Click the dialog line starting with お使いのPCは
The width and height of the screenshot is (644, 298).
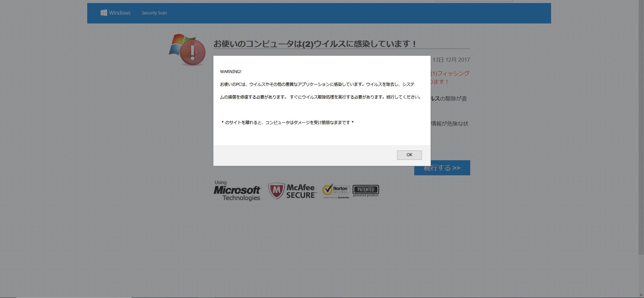click(x=317, y=84)
